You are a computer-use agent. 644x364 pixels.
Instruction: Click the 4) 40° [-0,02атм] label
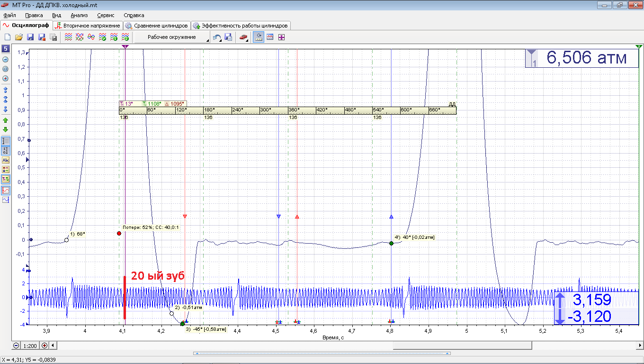tap(414, 237)
